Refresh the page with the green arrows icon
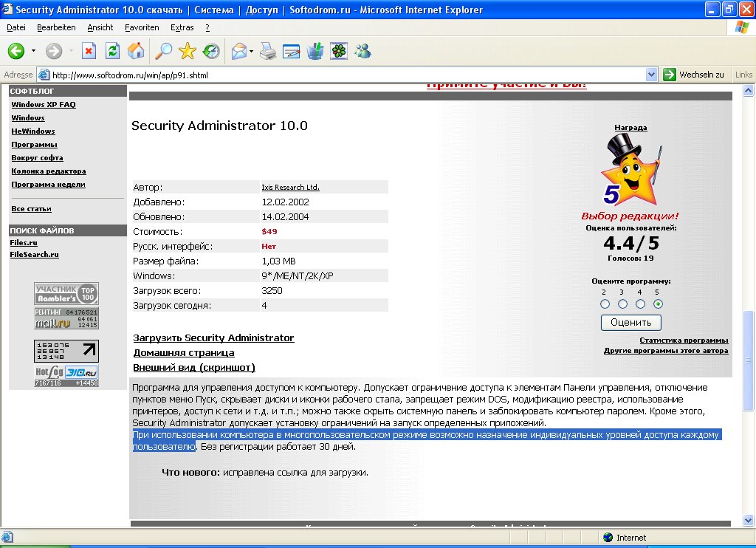 point(112,51)
